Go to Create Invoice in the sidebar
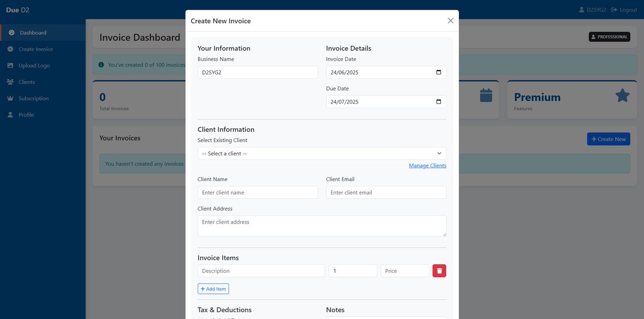The height and width of the screenshot is (319, 644). point(43,49)
